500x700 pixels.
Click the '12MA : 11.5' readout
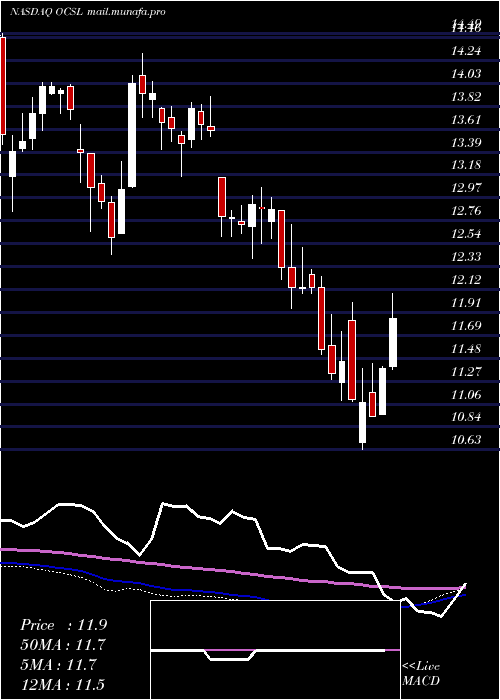click(62, 684)
